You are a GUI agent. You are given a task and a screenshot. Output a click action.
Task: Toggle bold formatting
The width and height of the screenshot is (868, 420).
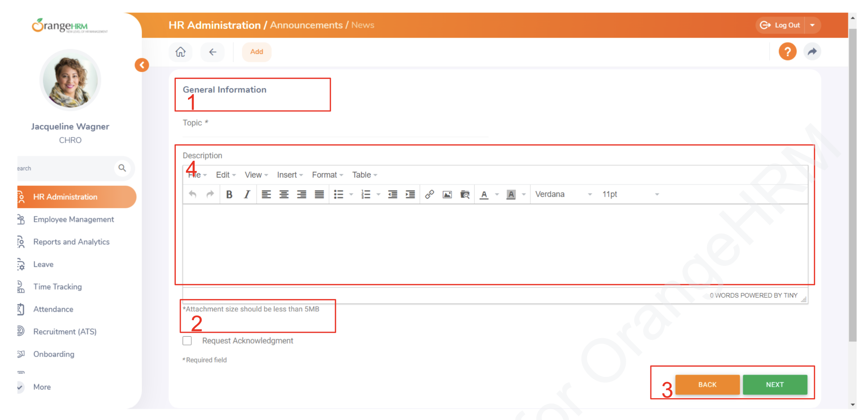[x=229, y=194]
